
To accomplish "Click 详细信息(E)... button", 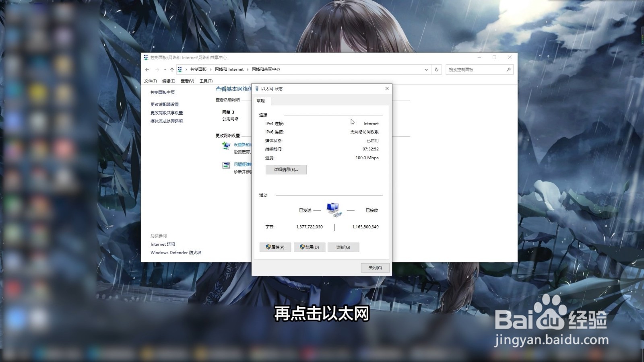I will pyautogui.click(x=286, y=170).
